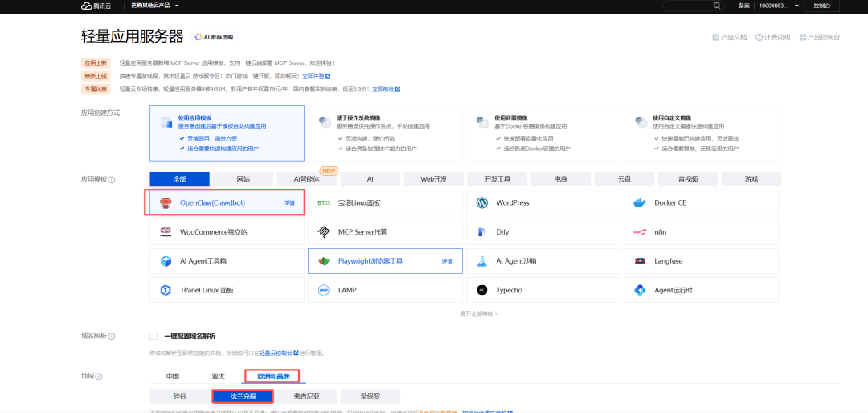Select the n8n template icon
This screenshot has width=868, height=413.
[640, 232]
